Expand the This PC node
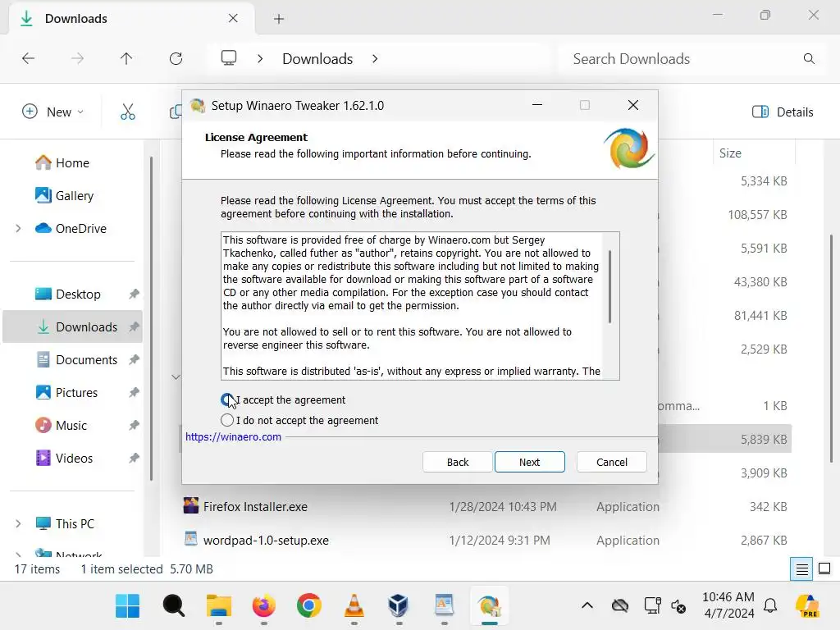 tap(18, 523)
